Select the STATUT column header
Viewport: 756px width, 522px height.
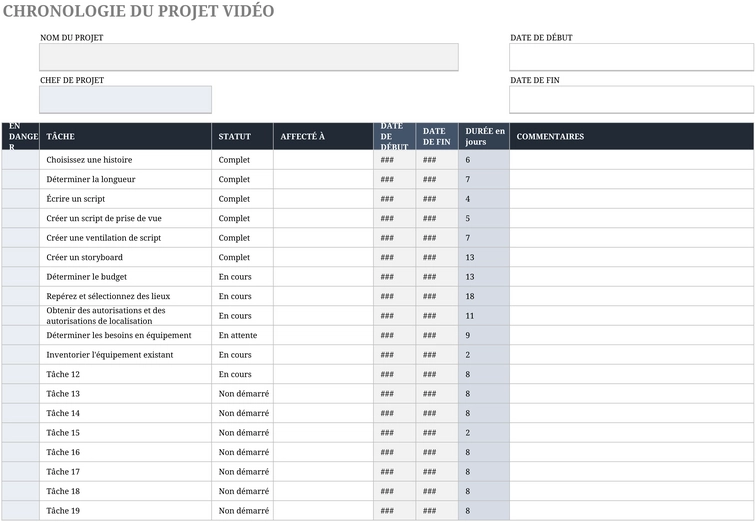pyautogui.click(x=243, y=136)
